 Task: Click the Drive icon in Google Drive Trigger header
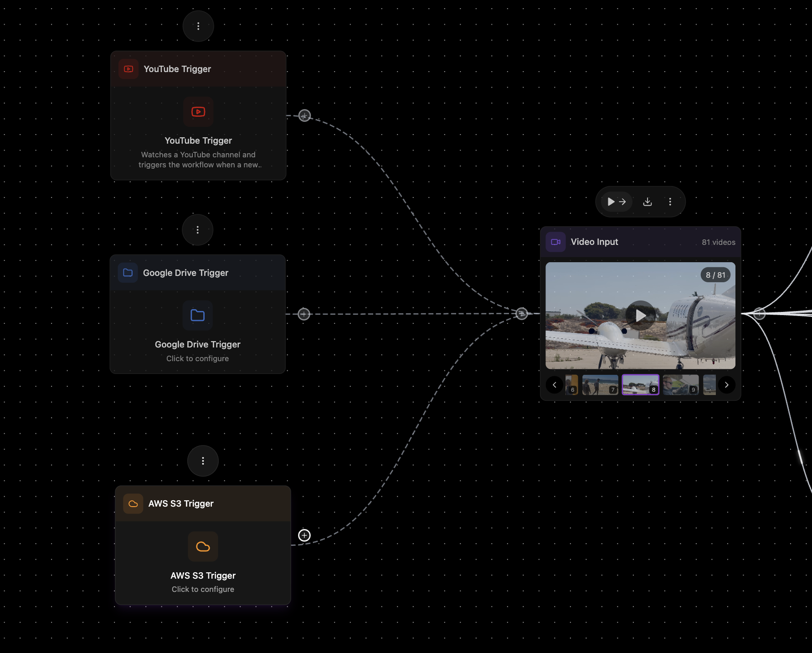128,272
